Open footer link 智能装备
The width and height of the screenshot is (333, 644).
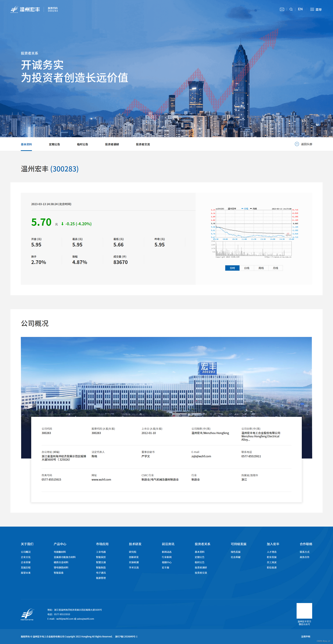click(x=59, y=573)
